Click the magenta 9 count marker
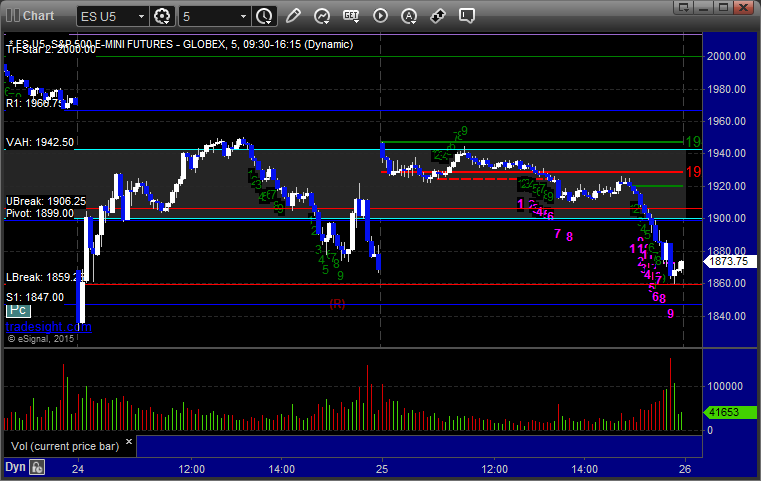The image size is (761, 481). [670, 314]
